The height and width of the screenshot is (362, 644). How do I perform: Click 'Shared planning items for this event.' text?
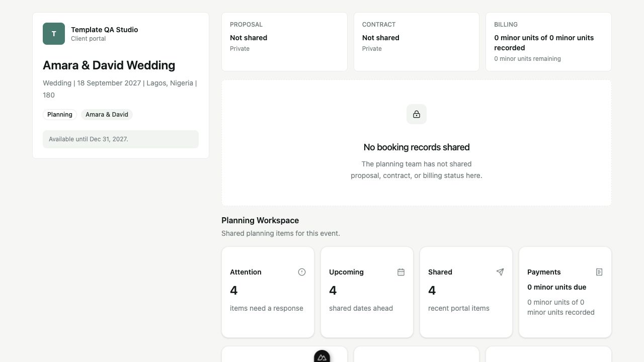tap(281, 233)
